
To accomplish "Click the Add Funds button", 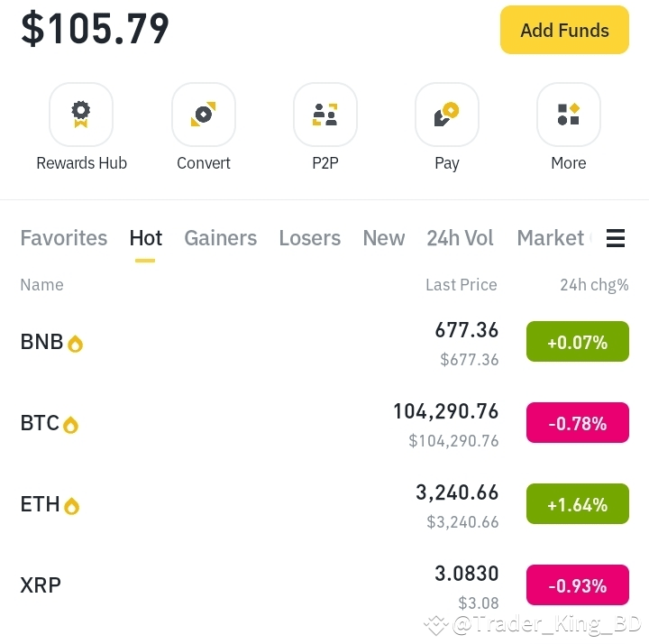I will pyautogui.click(x=564, y=30).
